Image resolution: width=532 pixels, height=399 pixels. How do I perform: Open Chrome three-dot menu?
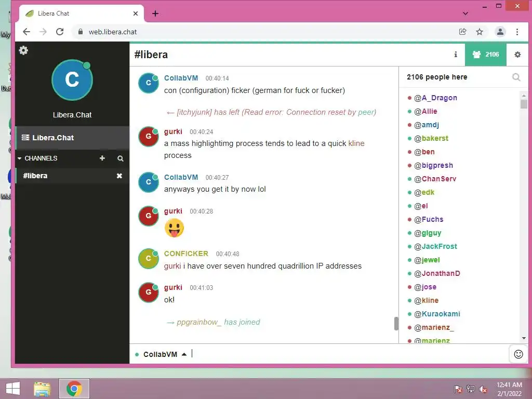click(x=517, y=32)
